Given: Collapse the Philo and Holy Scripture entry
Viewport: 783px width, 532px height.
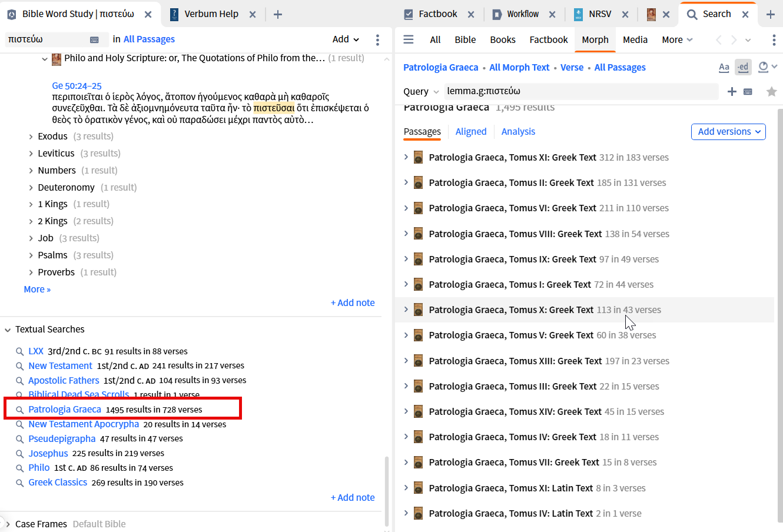Looking at the screenshot, I should click(x=45, y=59).
